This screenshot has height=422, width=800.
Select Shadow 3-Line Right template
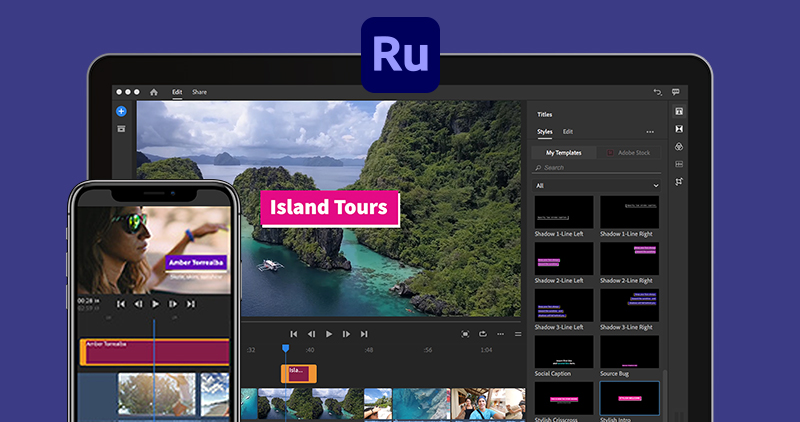click(630, 306)
